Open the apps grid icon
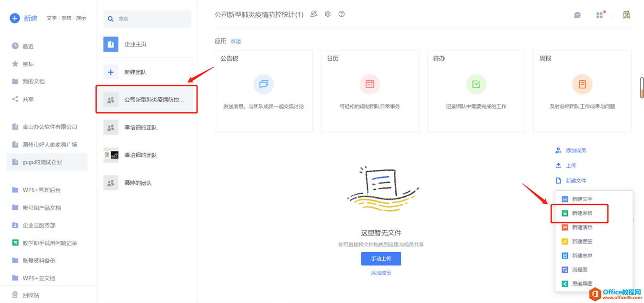 click(x=599, y=15)
